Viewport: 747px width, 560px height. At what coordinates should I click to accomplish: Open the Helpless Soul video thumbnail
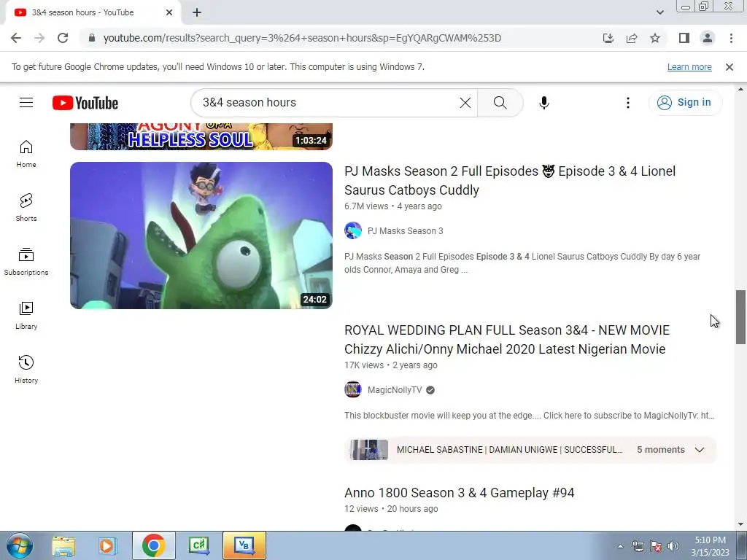(x=201, y=136)
